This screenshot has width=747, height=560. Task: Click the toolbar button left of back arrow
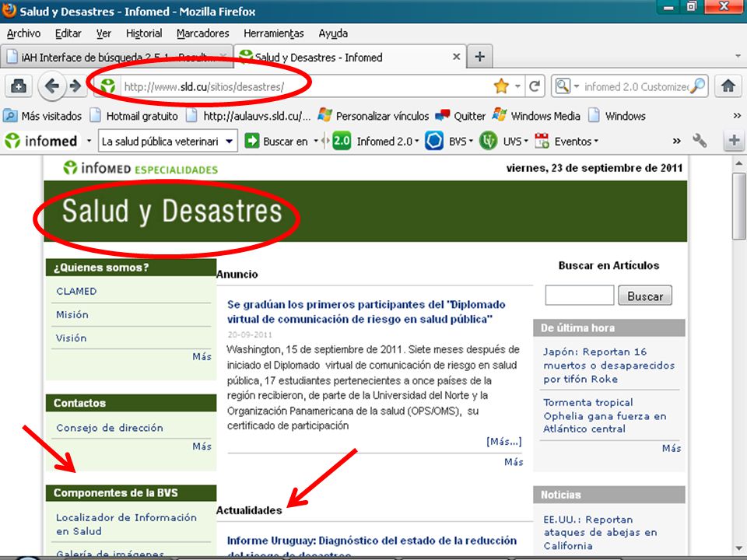coord(19,86)
